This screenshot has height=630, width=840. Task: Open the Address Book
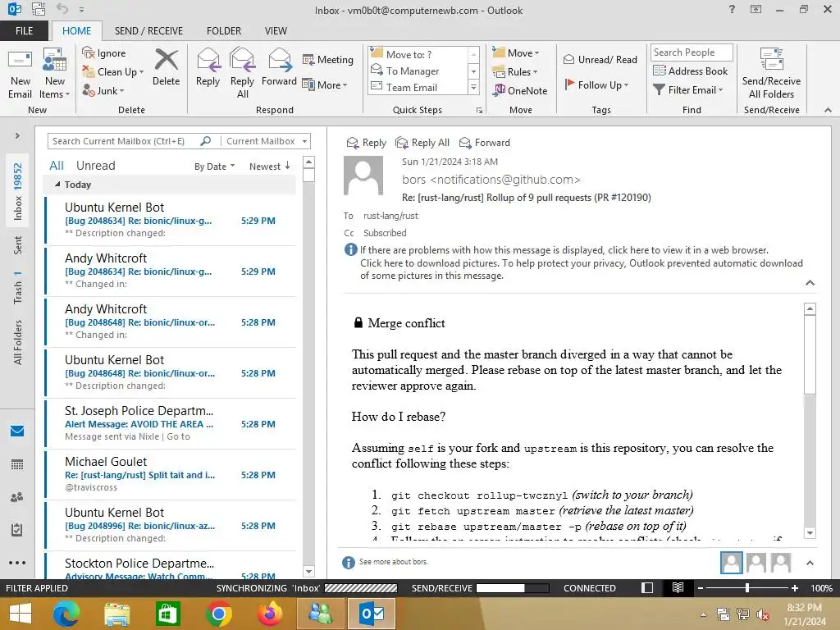[690, 71]
